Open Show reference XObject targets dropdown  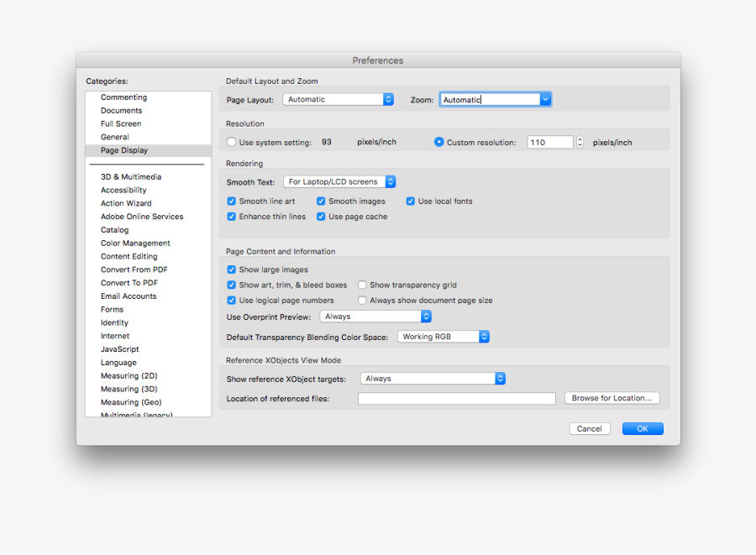(x=433, y=379)
